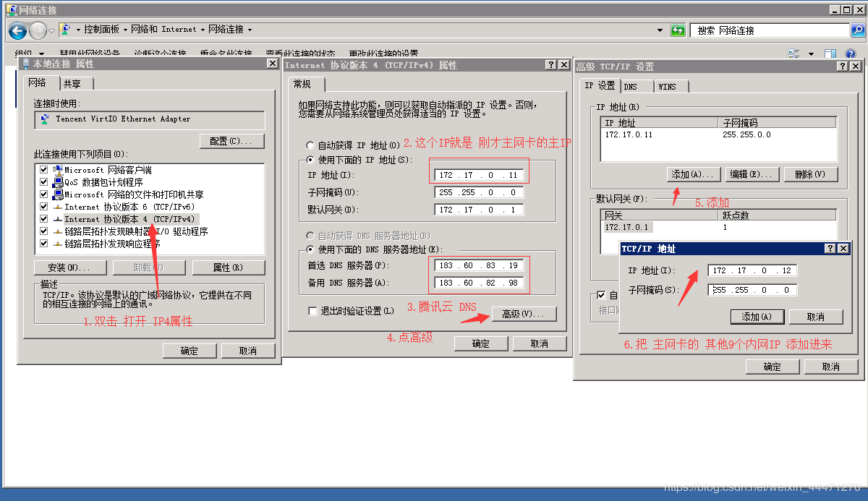Expand the breadcrumb arrow after 网络和 Internet
The height and width of the screenshot is (501, 868).
203,30
